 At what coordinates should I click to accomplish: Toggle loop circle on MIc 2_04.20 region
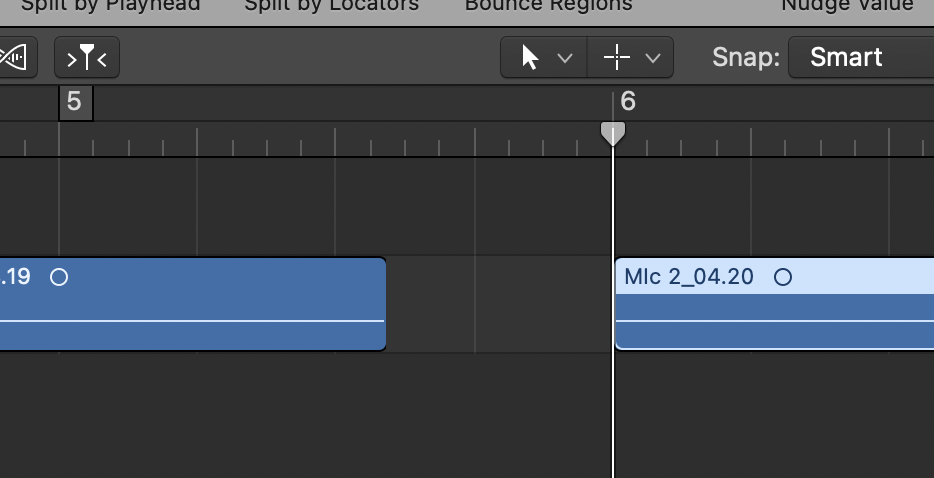[x=783, y=277]
